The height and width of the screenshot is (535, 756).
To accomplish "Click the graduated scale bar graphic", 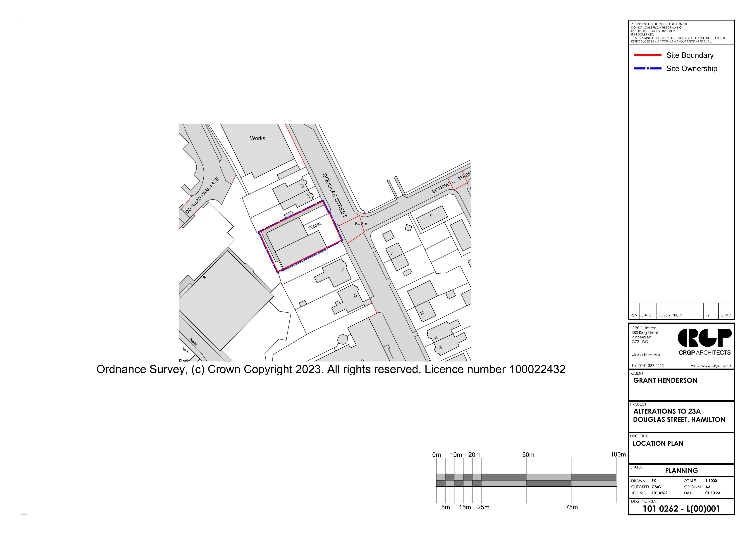I will 526,480.
